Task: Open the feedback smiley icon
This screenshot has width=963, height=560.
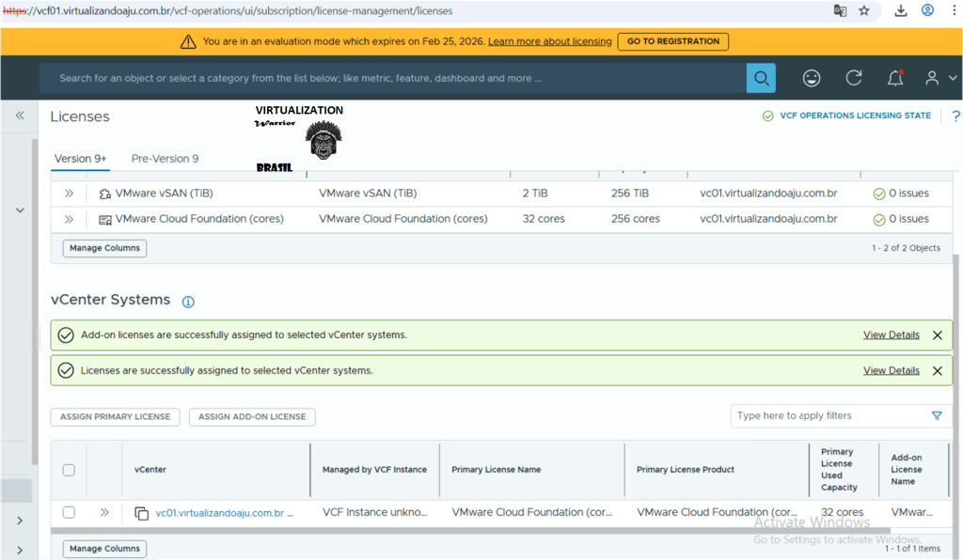Action: coord(811,78)
